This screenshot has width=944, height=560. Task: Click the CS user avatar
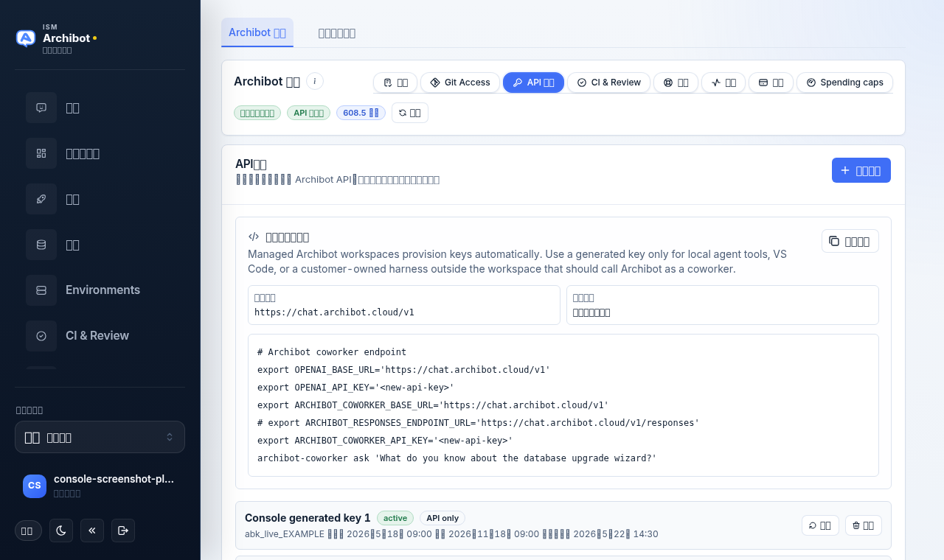tap(35, 486)
